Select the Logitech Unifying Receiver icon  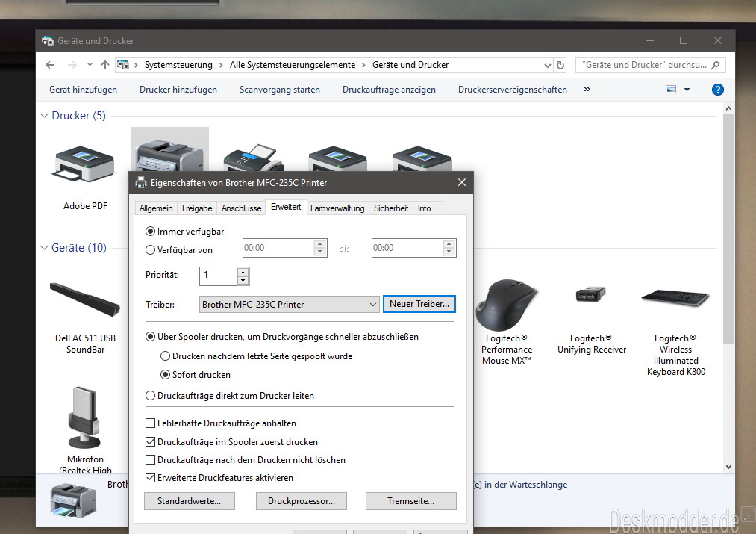coord(591,294)
